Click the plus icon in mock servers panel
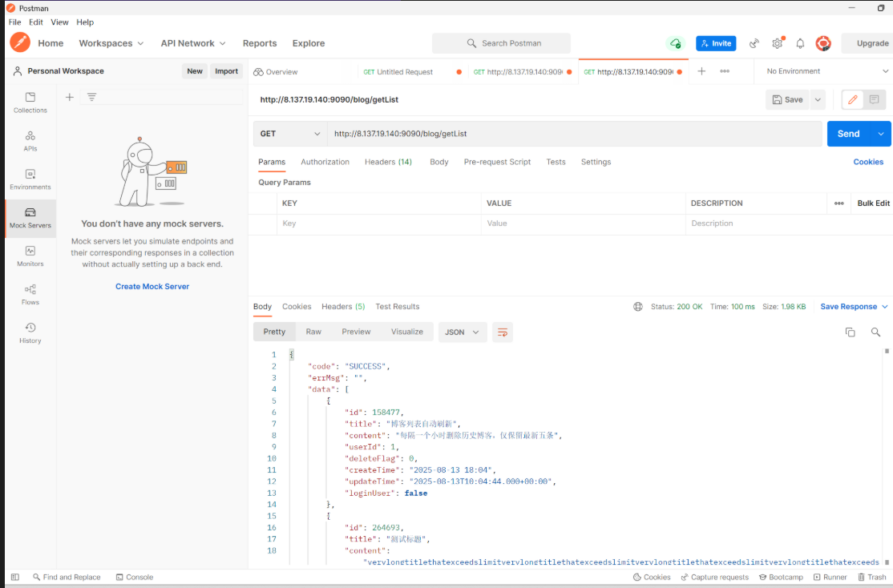 (70, 98)
